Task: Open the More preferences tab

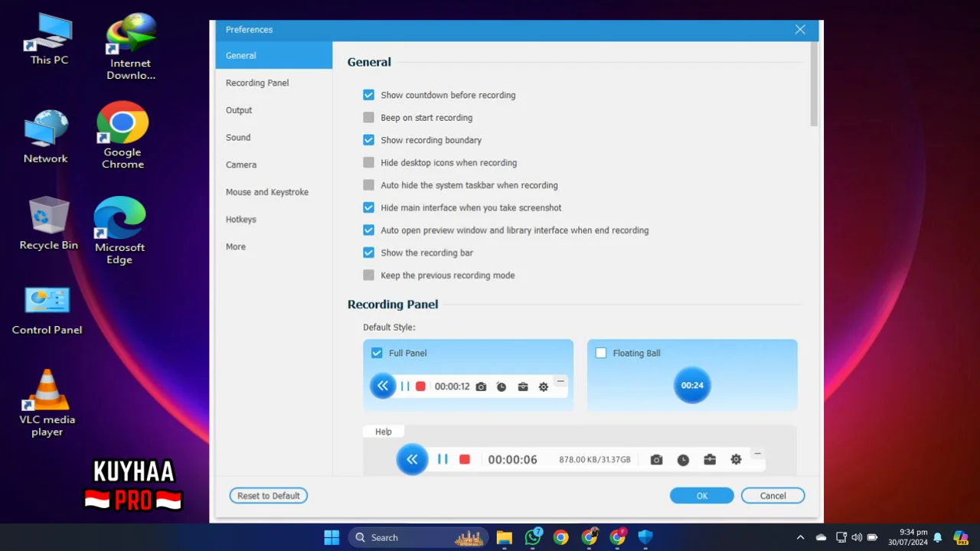Action: click(x=274, y=246)
